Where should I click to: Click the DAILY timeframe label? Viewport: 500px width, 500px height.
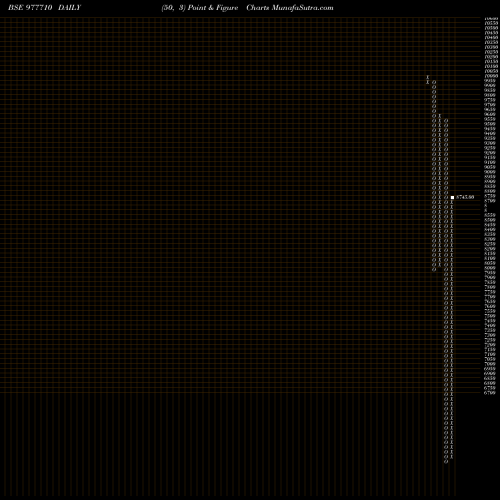69,8
